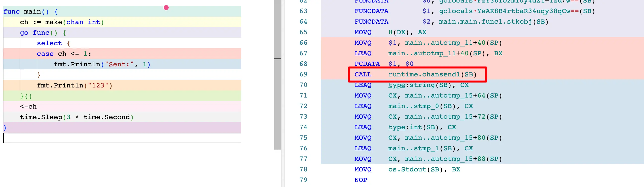Image resolution: width=644 pixels, height=187 pixels.
Task: Open the type:string link on line 70
Action: point(397,85)
